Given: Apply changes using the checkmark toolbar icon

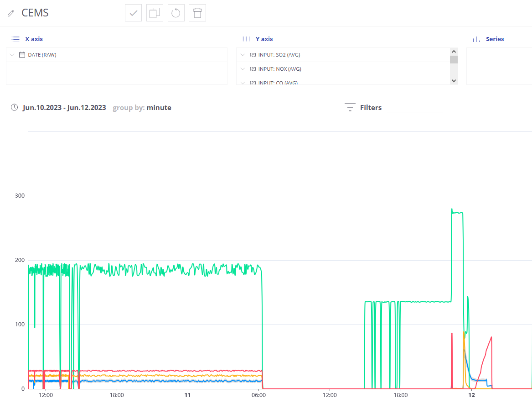Looking at the screenshot, I should 133,13.
